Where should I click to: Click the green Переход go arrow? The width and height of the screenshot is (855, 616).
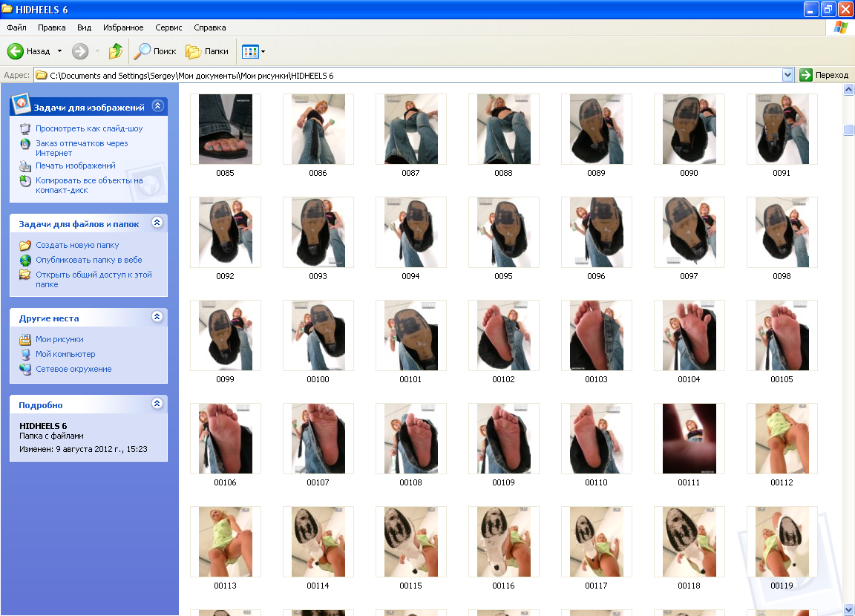click(806, 75)
